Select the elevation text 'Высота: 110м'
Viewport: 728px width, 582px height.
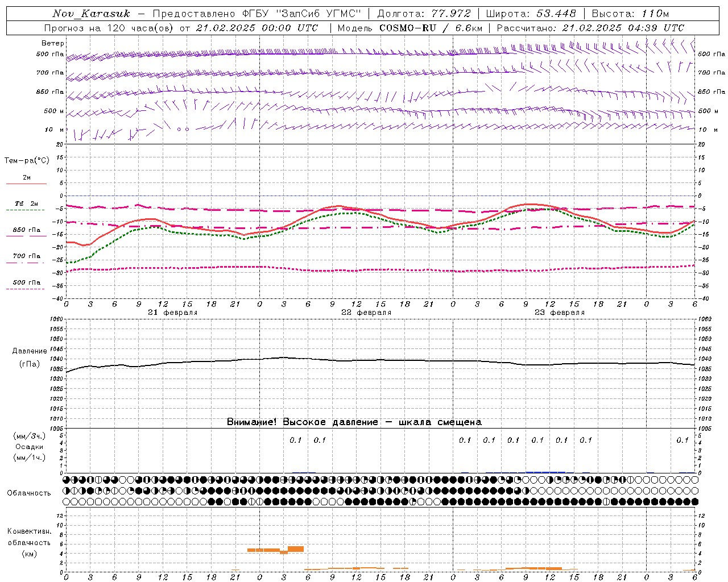click(x=630, y=14)
